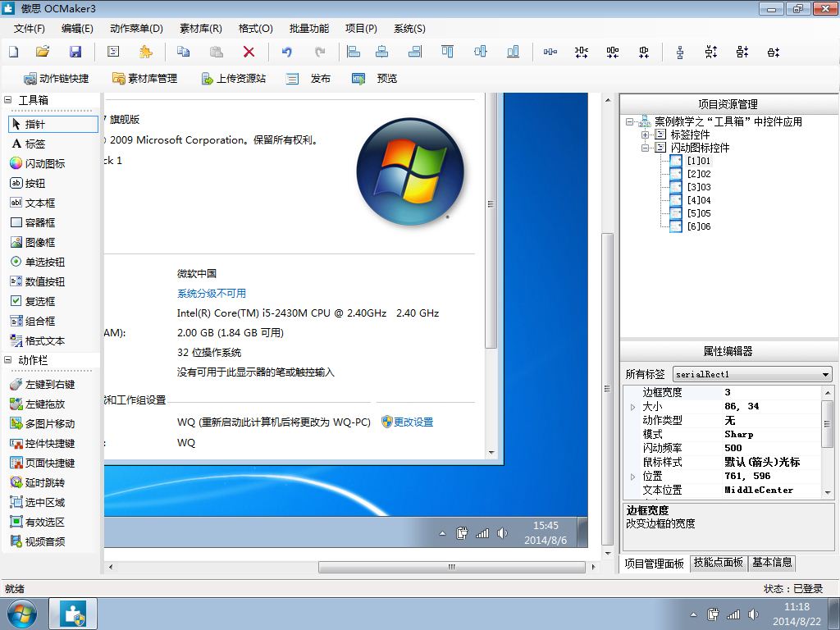
Task: Click the Undo arrow icon
Action: [287, 52]
